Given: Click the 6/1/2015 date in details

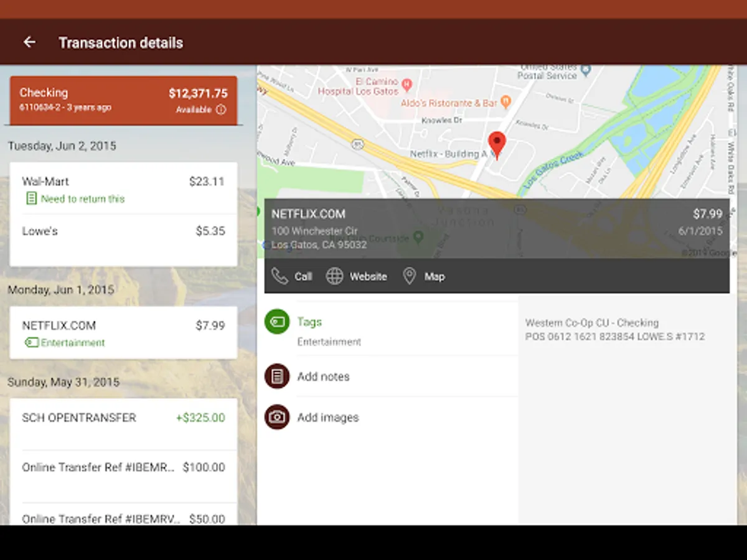Looking at the screenshot, I should 700,231.
